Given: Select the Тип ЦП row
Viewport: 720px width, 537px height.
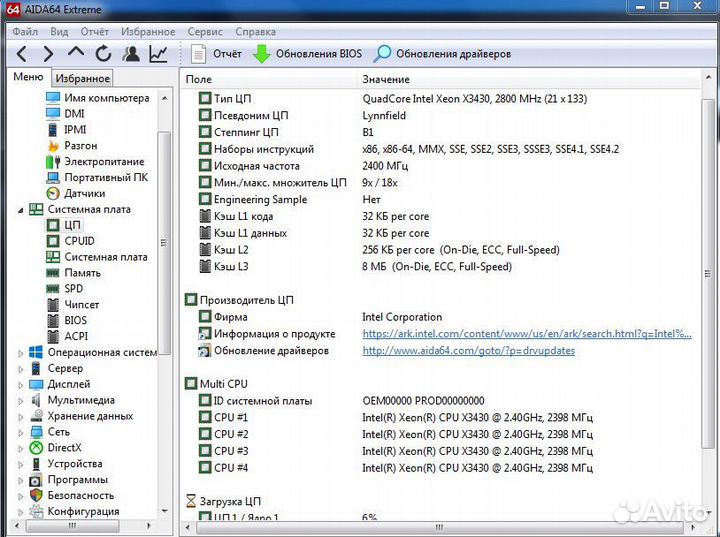Looking at the screenshot, I should (x=441, y=99).
